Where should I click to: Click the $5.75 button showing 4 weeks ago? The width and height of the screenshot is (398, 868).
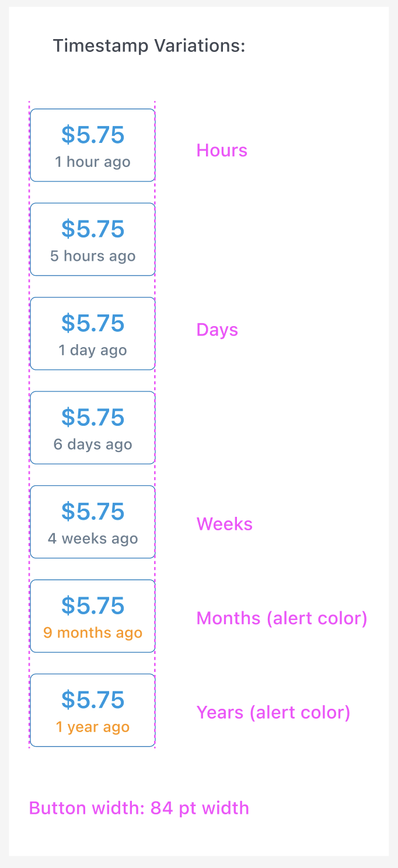[92, 522]
